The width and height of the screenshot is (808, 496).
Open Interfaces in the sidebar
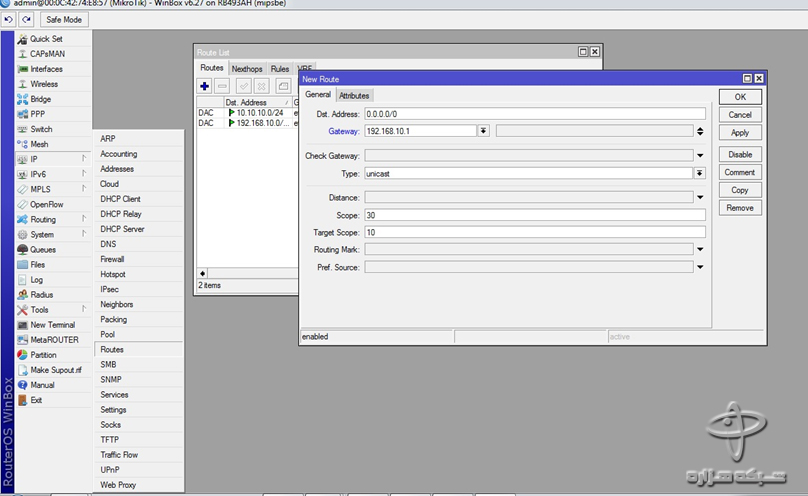[x=54, y=69]
